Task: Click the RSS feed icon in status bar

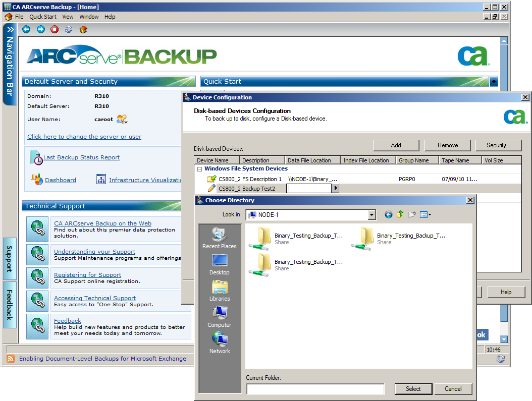Action: click(11, 359)
